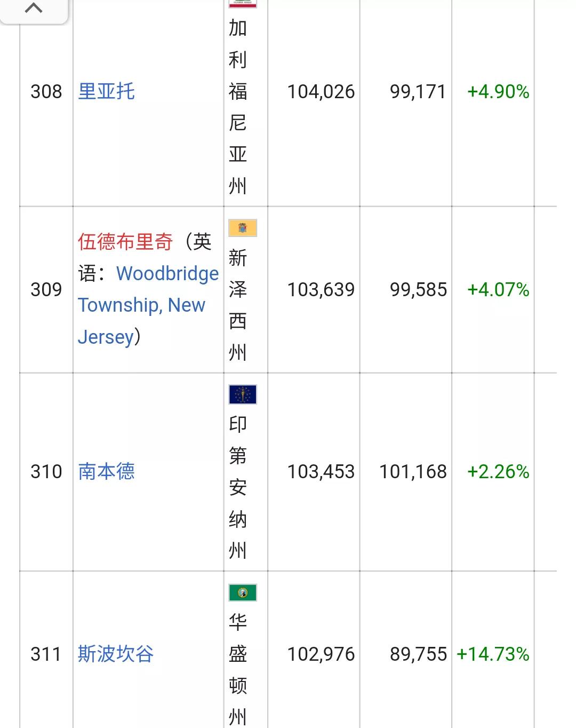
Task: Open the red 伍德布里奇 link
Action: pyautogui.click(x=125, y=242)
